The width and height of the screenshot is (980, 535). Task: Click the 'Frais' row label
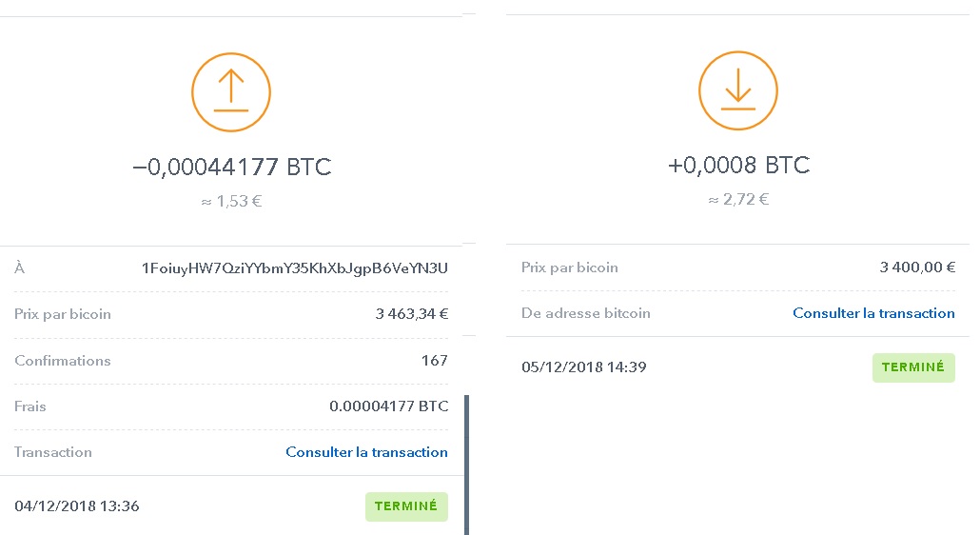click(30, 406)
